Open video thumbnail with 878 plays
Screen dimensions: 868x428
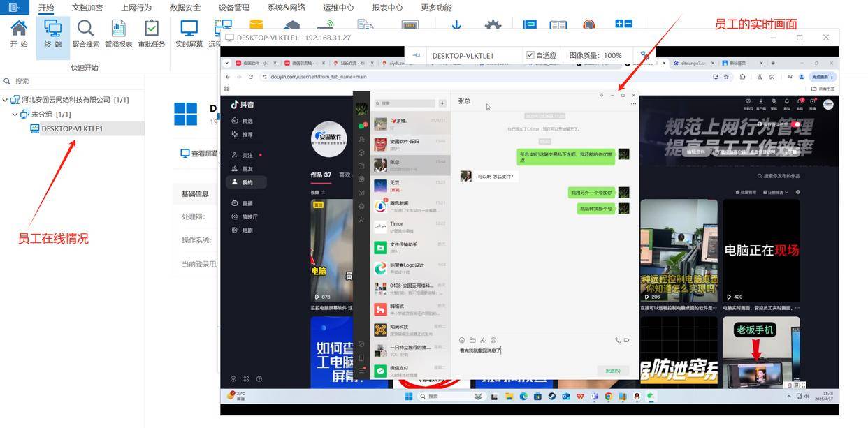pos(331,251)
